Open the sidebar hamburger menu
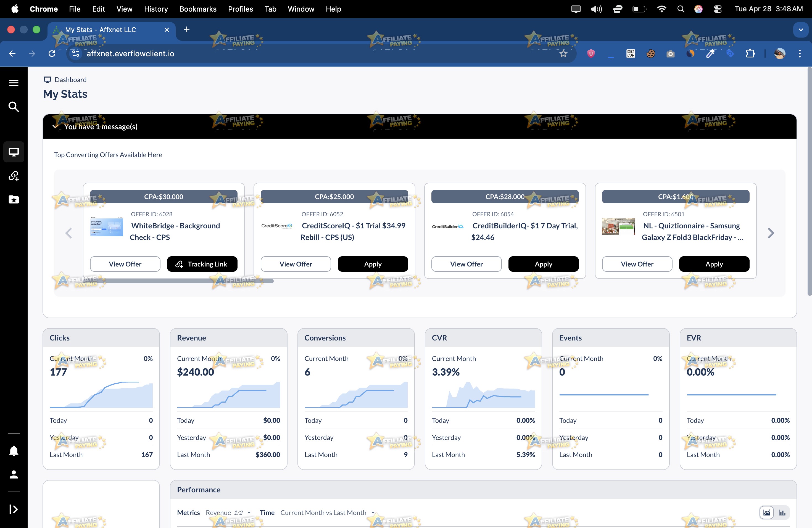The width and height of the screenshot is (812, 528). (14, 83)
